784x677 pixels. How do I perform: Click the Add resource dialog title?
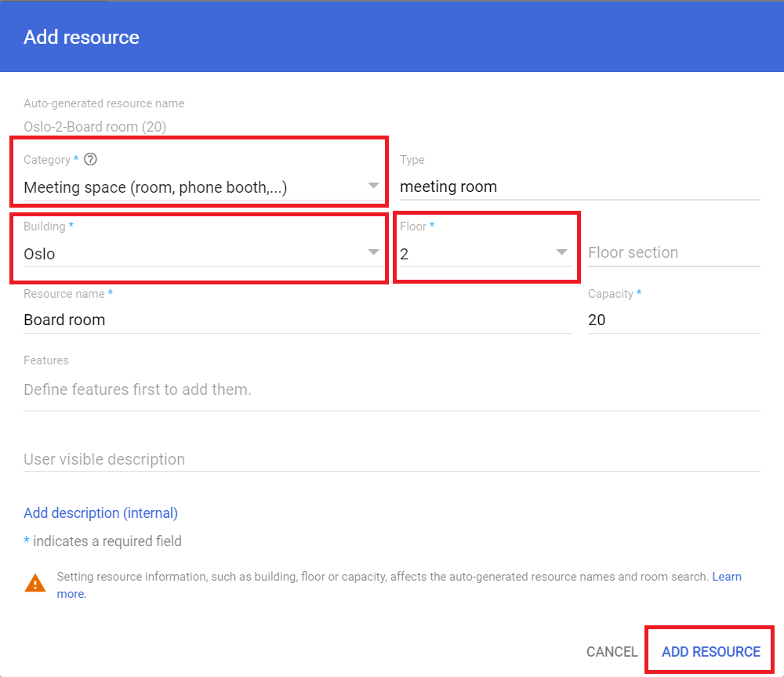tap(82, 38)
